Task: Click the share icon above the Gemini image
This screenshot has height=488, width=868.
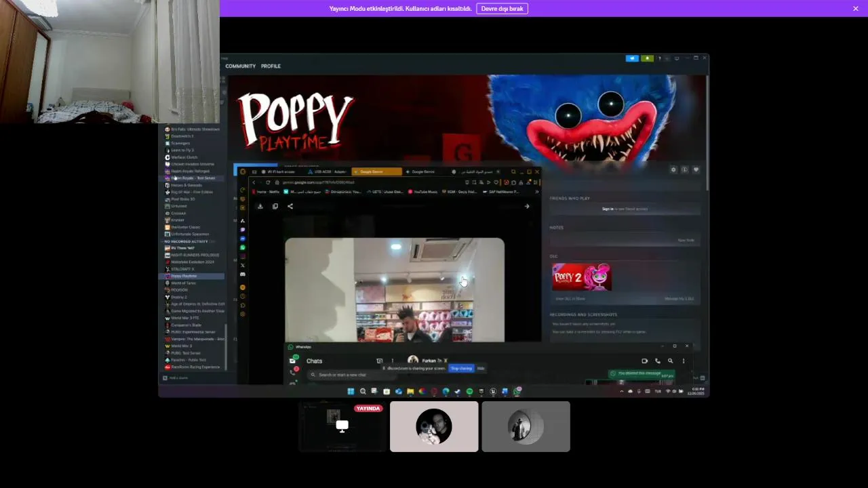Action: (290, 207)
